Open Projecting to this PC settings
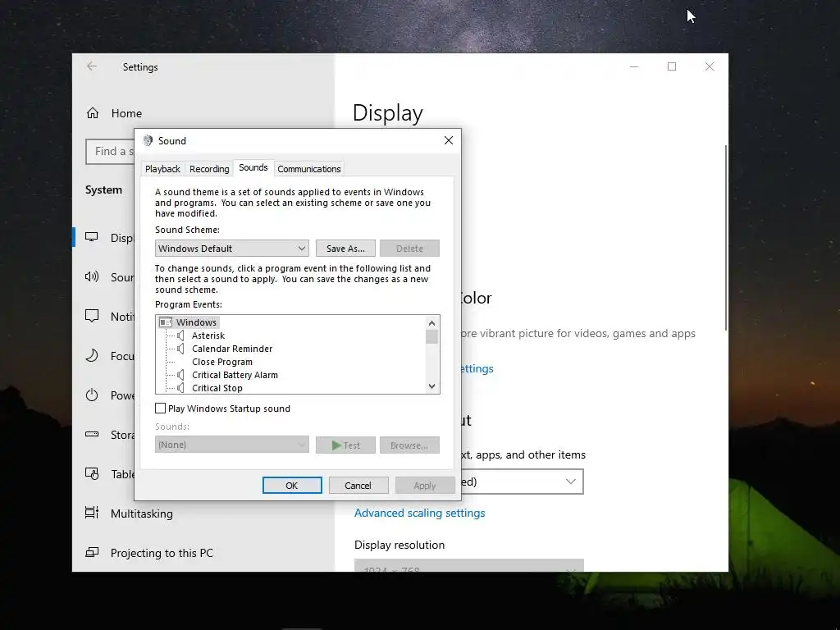Screen dimensions: 840x630 (162, 552)
